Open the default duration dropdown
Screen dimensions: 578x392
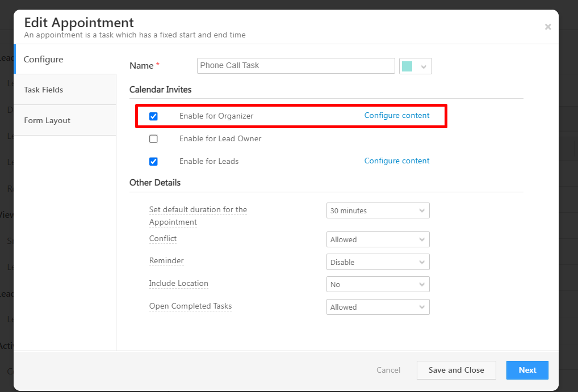tap(378, 210)
